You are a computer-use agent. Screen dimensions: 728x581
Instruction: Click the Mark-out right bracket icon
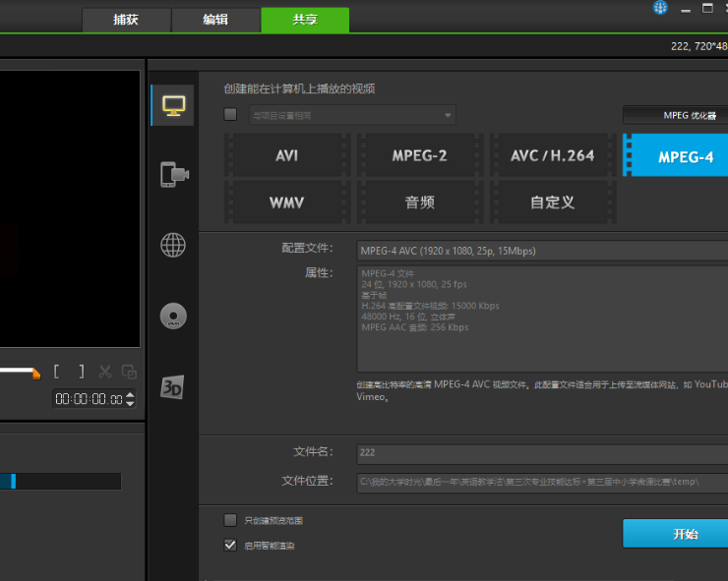click(81, 372)
